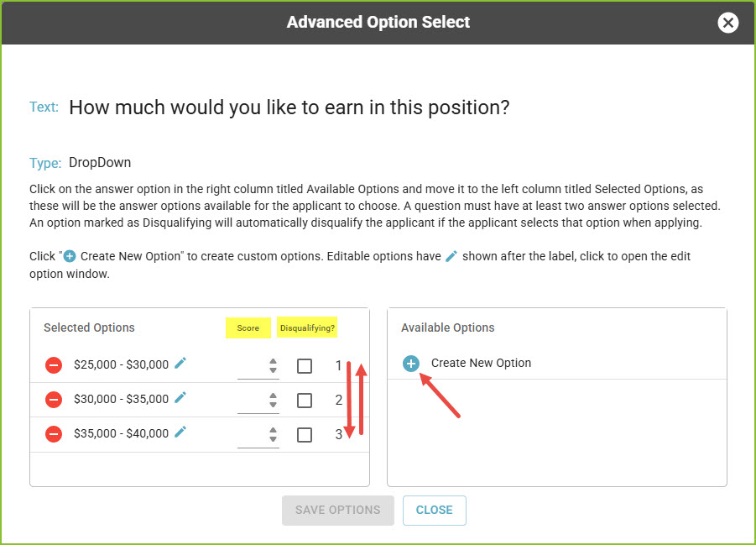Screen dimensions: 756x545
Task: Click the plus icon for Create New Option
Action: pos(411,364)
